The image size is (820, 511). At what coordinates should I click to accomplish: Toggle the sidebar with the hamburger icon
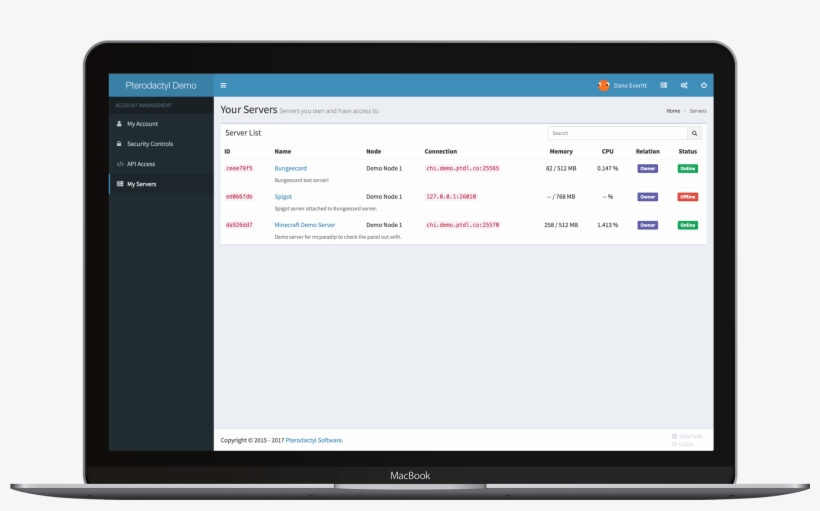(223, 85)
